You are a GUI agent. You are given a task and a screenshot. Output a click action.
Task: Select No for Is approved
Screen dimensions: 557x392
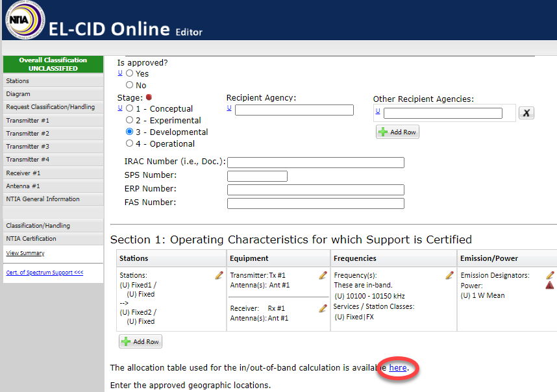(x=129, y=85)
